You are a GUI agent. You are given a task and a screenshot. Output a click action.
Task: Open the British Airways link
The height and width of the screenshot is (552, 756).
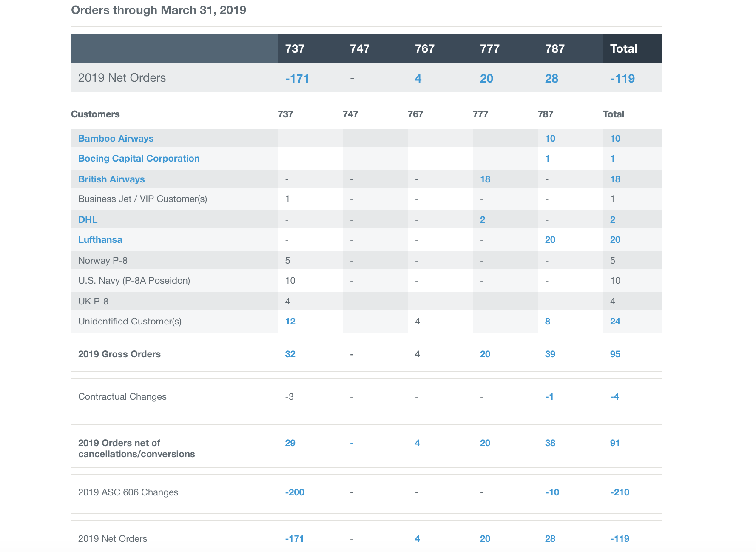coord(111,179)
